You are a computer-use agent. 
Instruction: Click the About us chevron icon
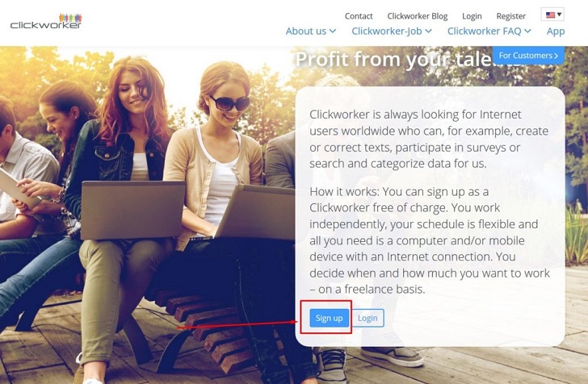pyautogui.click(x=332, y=31)
